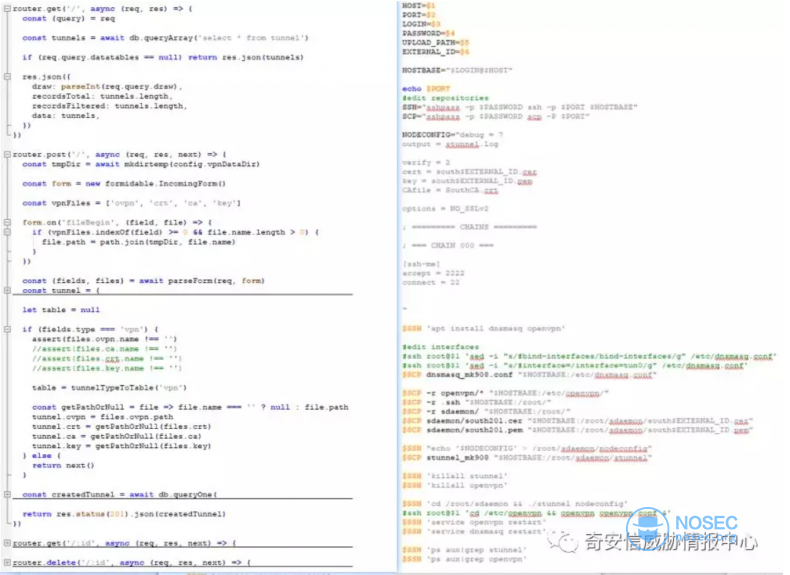The height and width of the screenshot is (575, 790).
Task: Collapse the router.get('/') function fold marker
Action: pos(7,9)
